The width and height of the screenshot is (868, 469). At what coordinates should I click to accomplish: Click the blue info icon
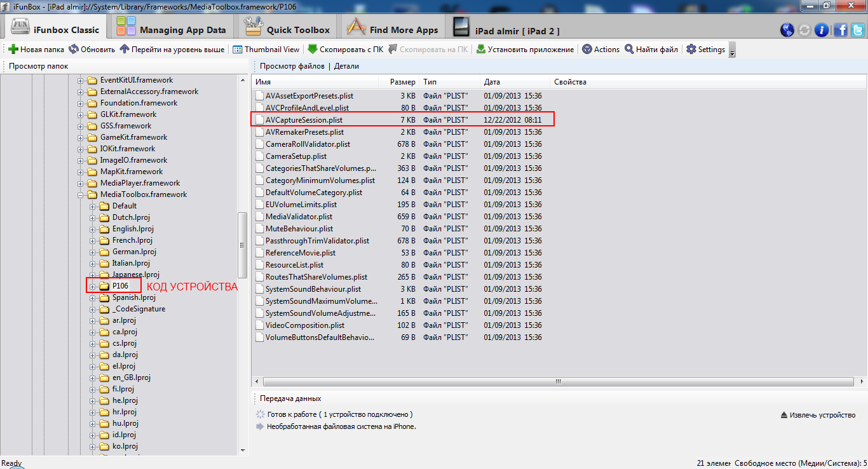click(822, 30)
